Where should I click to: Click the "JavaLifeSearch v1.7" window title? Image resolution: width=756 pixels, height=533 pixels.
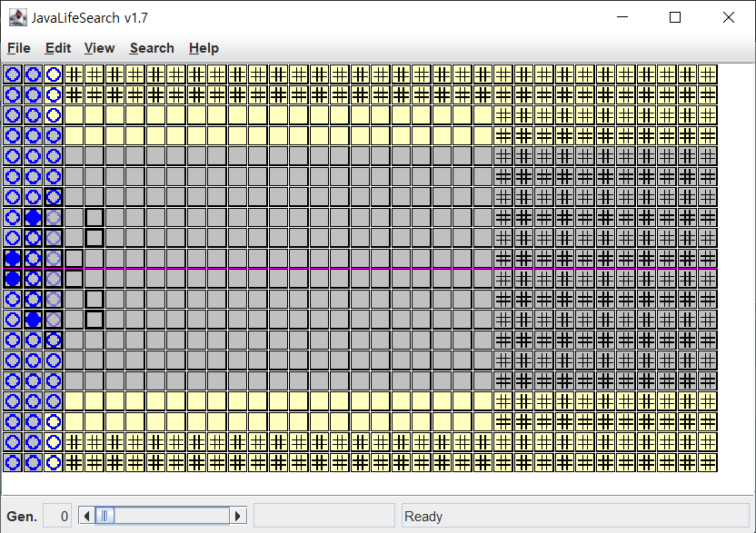click(x=90, y=18)
